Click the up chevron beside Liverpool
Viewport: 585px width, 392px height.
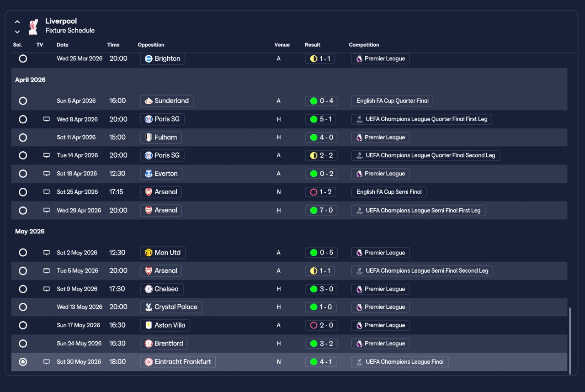click(x=17, y=22)
